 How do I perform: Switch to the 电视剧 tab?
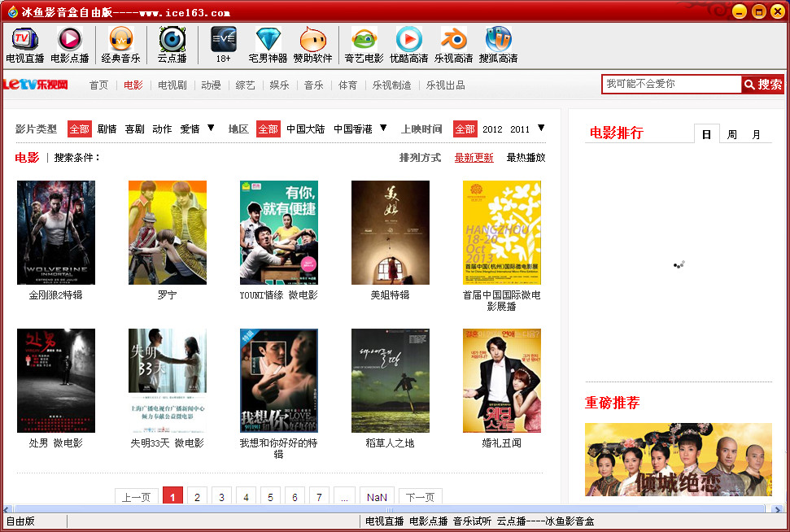pos(172,85)
